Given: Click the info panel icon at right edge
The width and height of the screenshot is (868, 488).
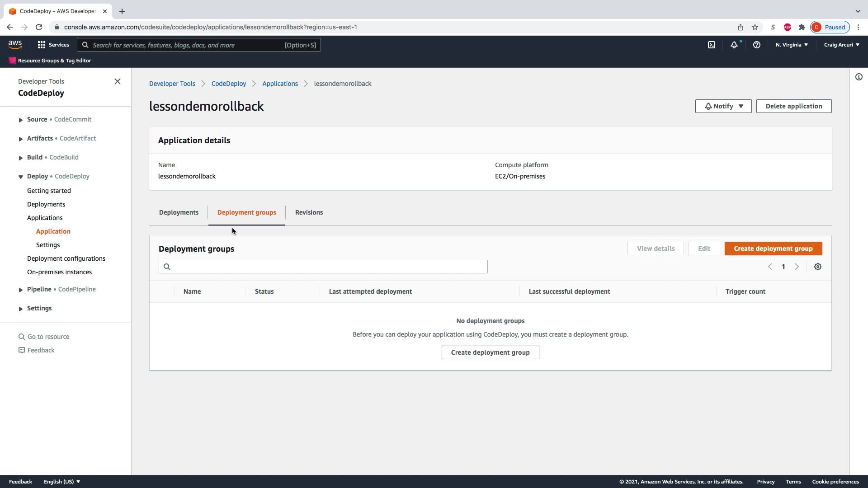Looking at the screenshot, I should [859, 77].
